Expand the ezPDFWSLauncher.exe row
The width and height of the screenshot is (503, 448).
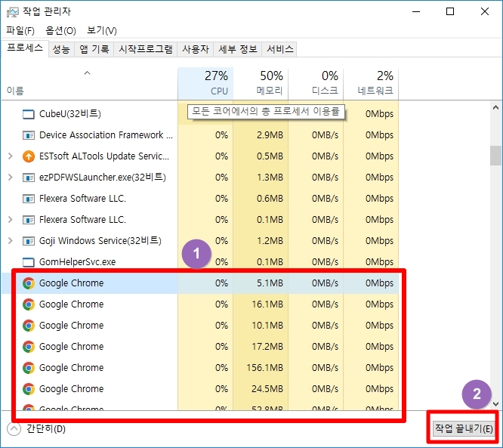pos(11,178)
